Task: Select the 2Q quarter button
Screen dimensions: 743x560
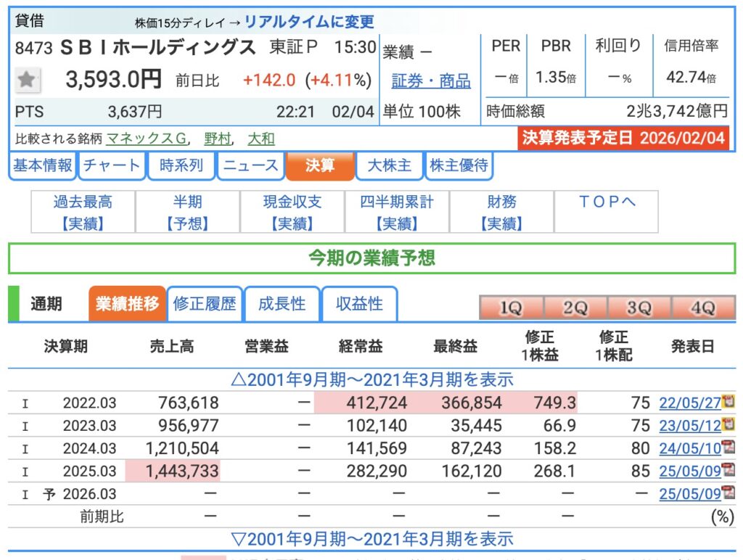Action: coord(575,308)
